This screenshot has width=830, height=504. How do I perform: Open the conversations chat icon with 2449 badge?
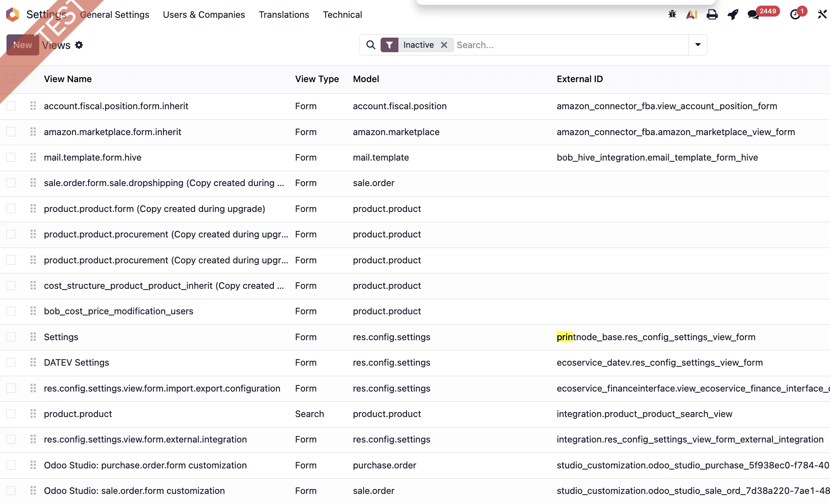pos(754,15)
